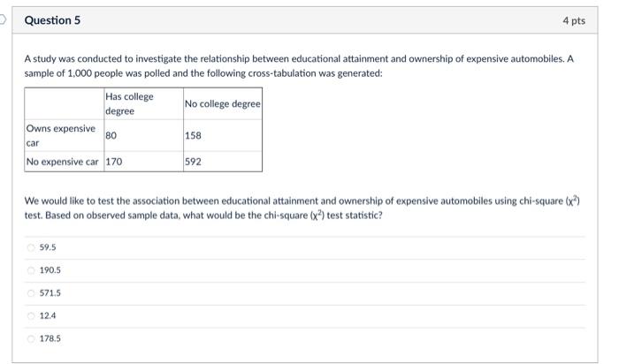Screen dimensions: 619x364
Task: Click the Question 5 heading
Action: [x=52, y=20]
